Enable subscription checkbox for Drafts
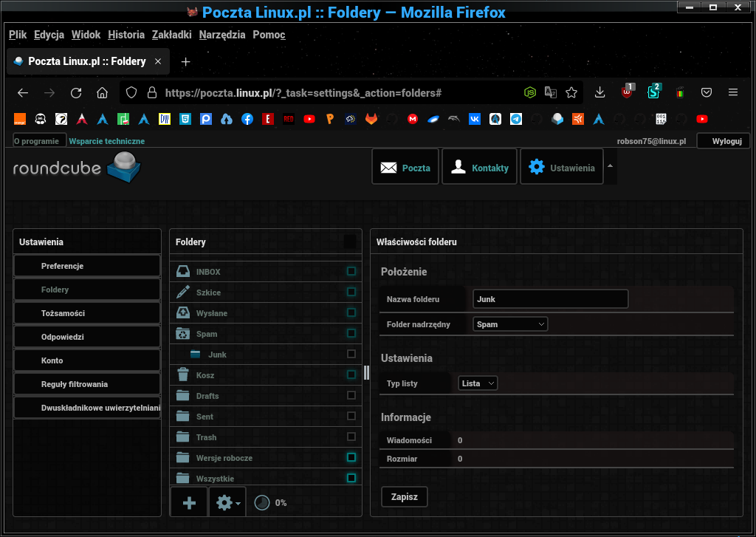Image resolution: width=756 pixels, height=537 pixels. 351,395
